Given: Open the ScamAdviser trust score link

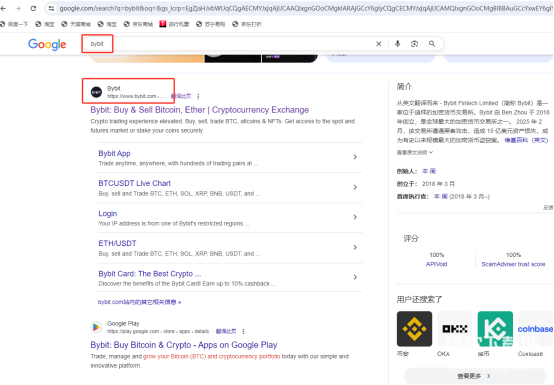Looking at the screenshot, I should [x=513, y=264].
